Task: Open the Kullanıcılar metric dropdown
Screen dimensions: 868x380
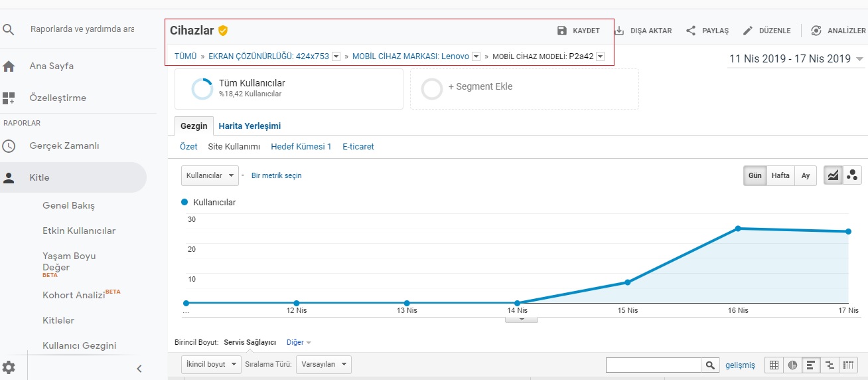Action: point(210,175)
